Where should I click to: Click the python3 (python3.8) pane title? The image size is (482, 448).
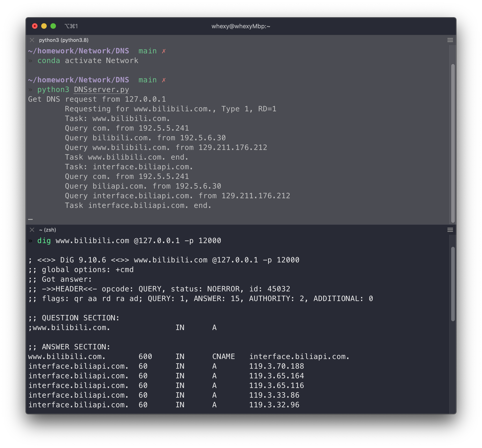[x=64, y=40]
